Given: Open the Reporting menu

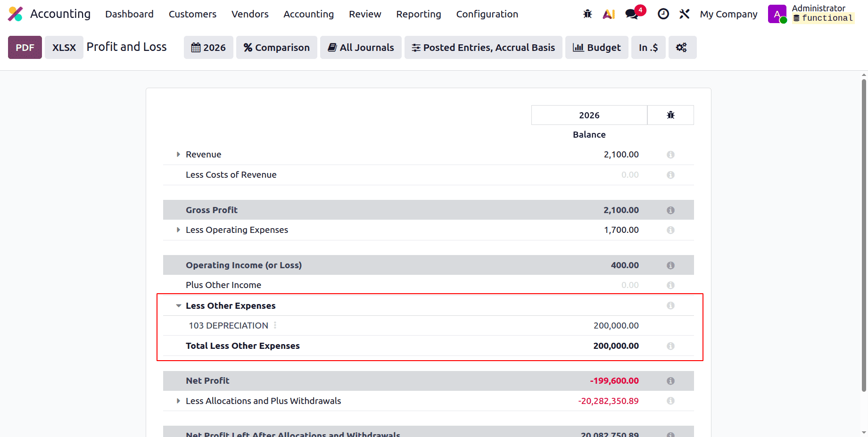Looking at the screenshot, I should click(x=419, y=14).
